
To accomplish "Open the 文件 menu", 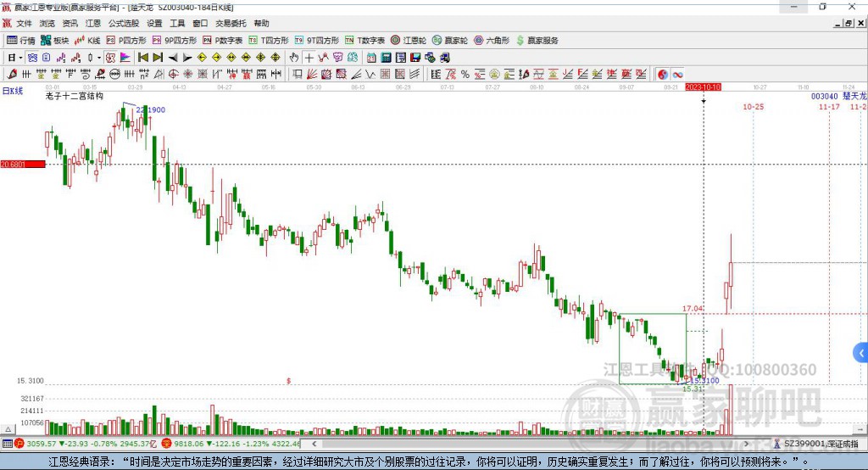I will (24, 23).
